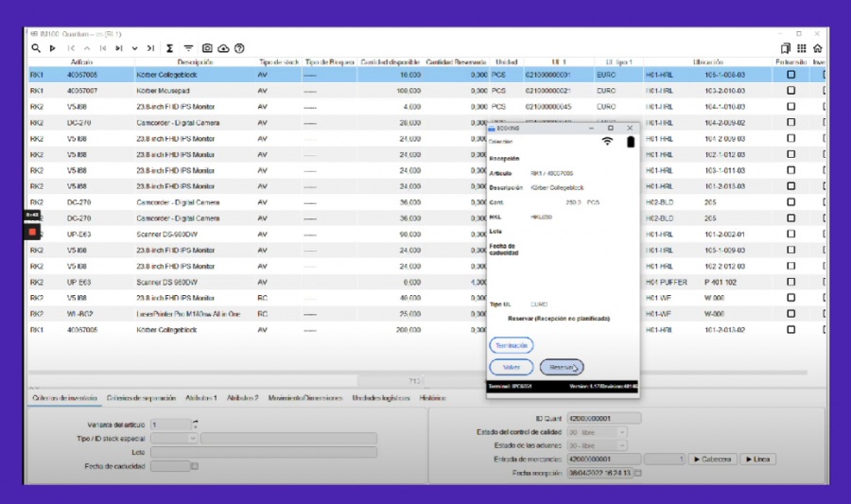This screenshot has height=504, width=851.
Task: Click the Ubicación column header
Action: click(x=707, y=61)
